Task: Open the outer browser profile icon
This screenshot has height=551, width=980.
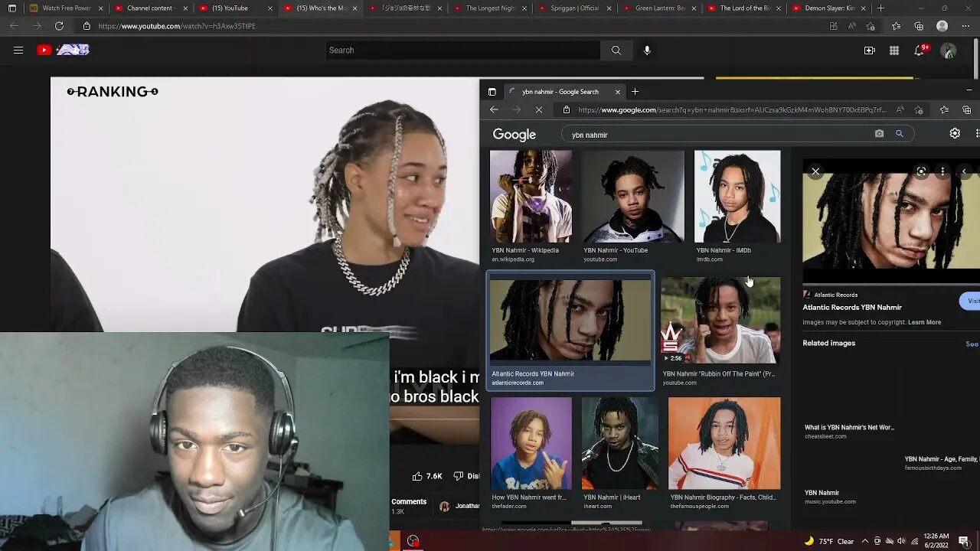Action: [942, 26]
